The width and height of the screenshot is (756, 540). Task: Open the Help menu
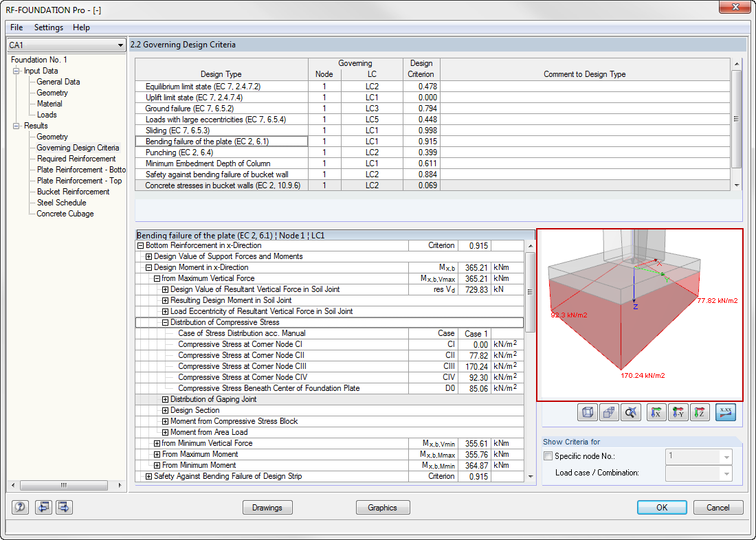pyautogui.click(x=82, y=27)
